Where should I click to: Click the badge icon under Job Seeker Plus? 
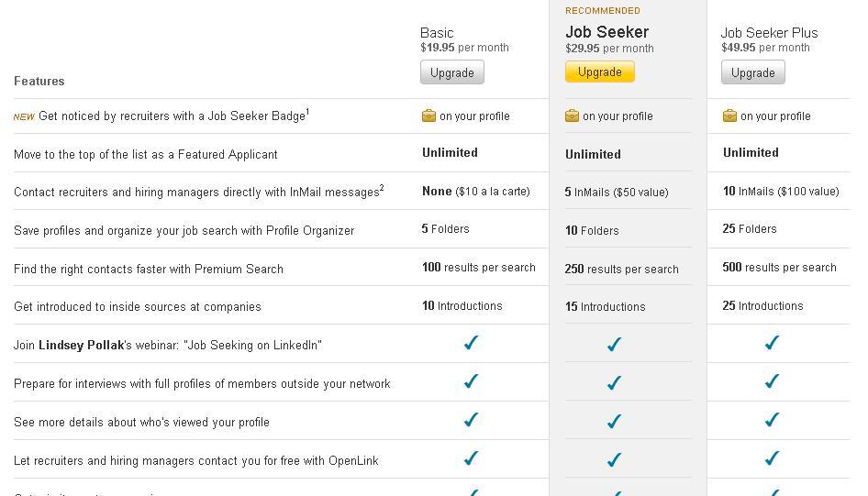pyautogui.click(x=729, y=116)
